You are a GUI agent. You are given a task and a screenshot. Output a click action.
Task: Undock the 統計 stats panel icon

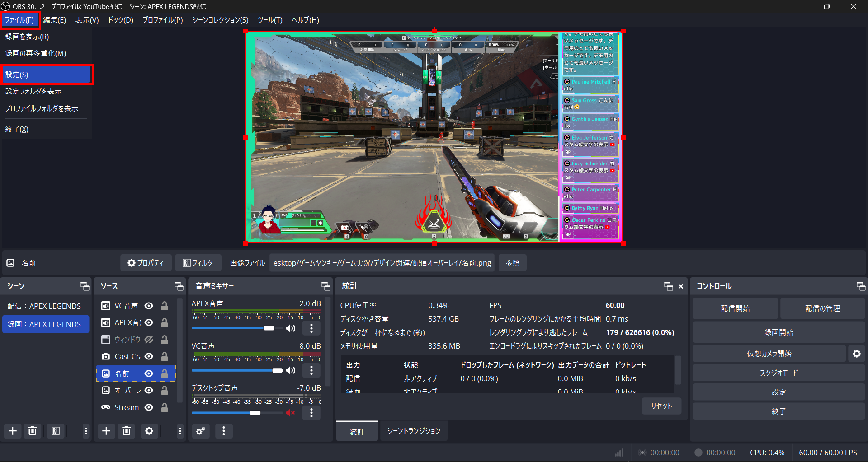tap(668, 286)
